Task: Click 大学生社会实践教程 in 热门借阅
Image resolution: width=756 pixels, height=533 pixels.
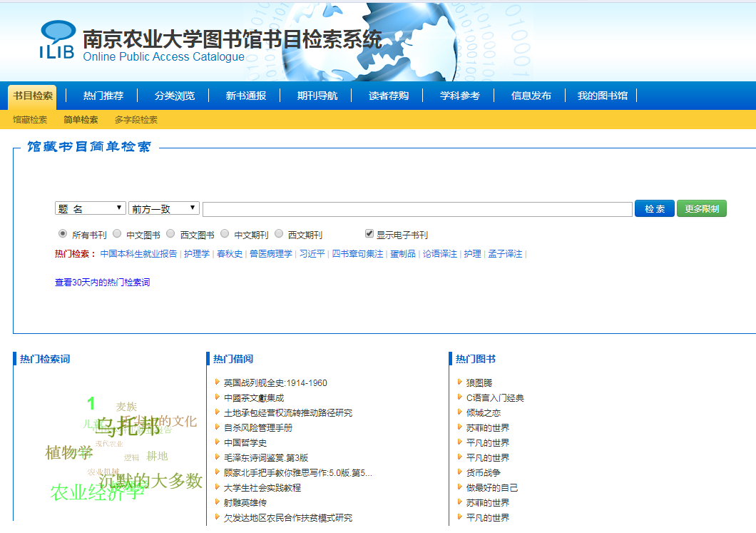Action: click(262, 487)
